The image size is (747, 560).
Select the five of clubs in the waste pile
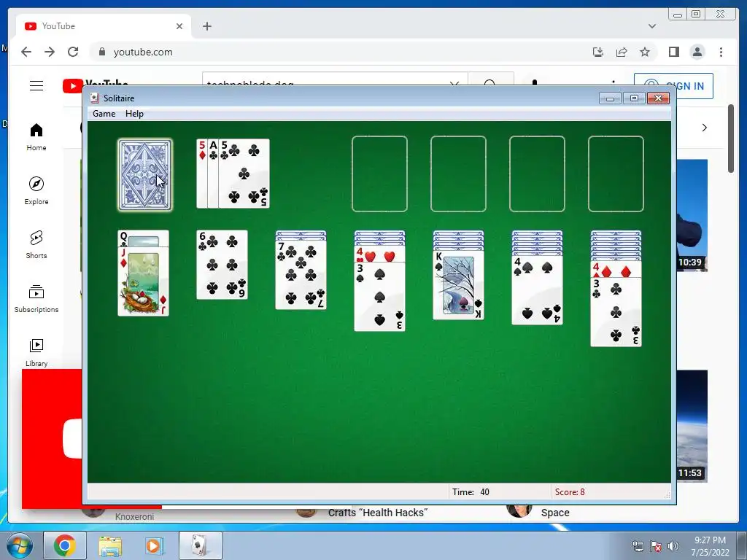pos(244,174)
